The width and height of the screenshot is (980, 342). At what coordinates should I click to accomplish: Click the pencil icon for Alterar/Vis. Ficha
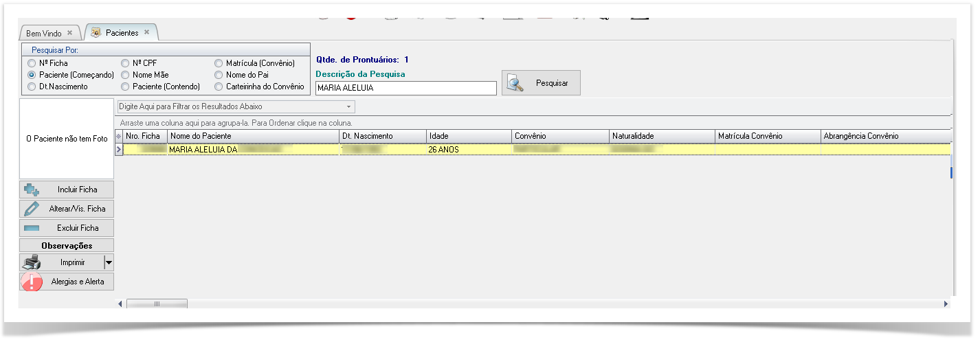tap(32, 209)
